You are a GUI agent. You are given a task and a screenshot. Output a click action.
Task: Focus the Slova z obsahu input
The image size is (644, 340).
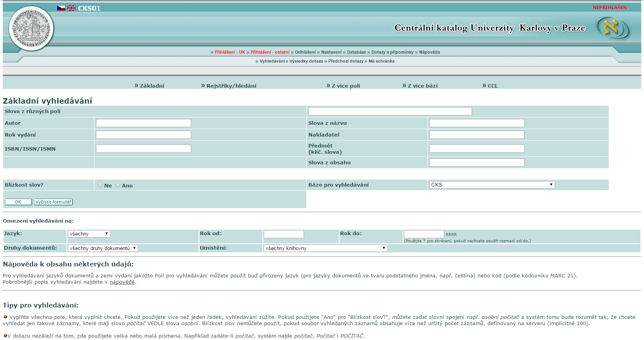[477, 162]
